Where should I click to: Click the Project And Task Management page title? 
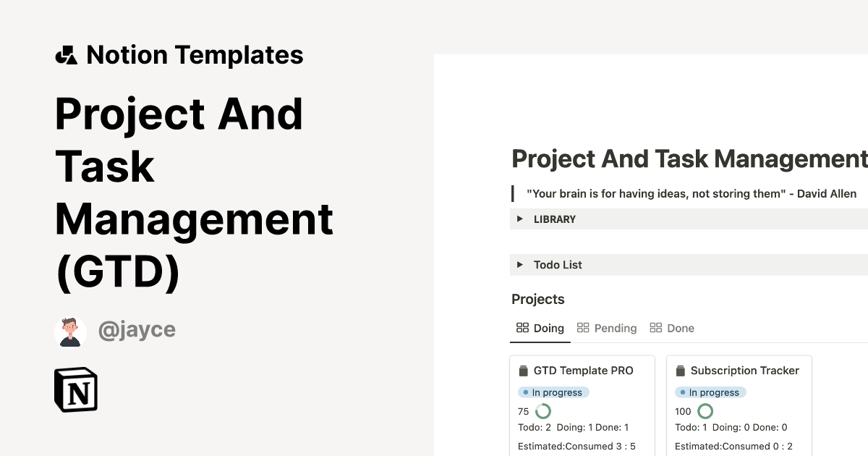[x=687, y=159]
